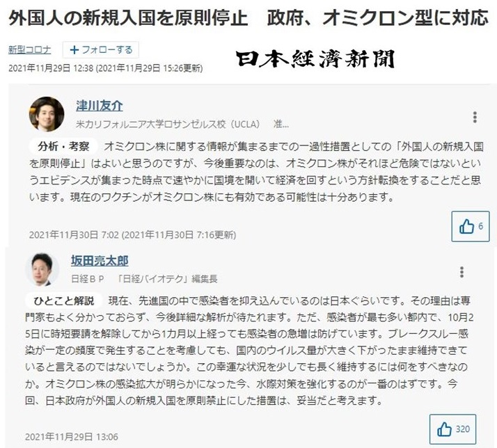Click the 日本経済新聞 logo

click(x=314, y=59)
